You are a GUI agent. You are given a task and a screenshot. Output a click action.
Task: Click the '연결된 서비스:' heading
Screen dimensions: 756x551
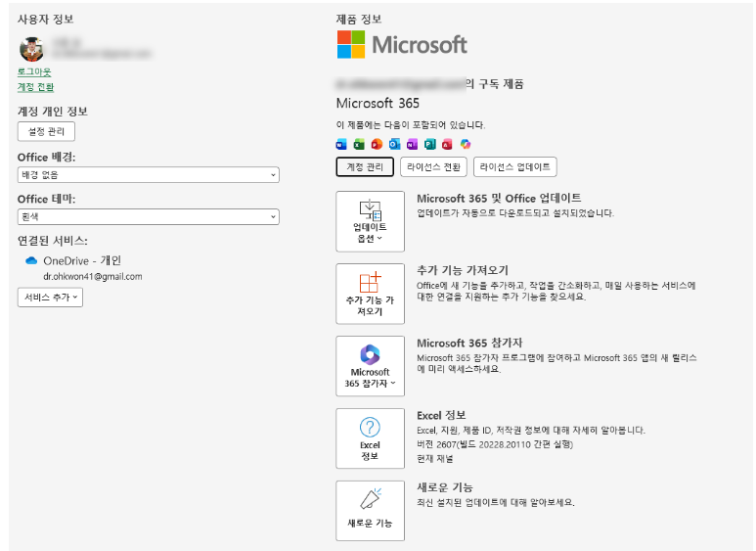[53, 241]
